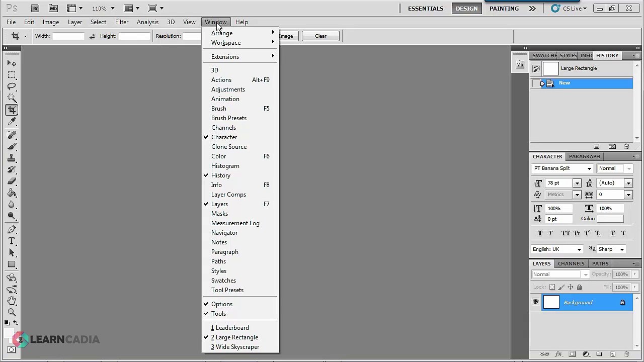This screenshot has height=362, width=644.
Task: Select the Crop tool in toolbox
Action: [12, 110]
